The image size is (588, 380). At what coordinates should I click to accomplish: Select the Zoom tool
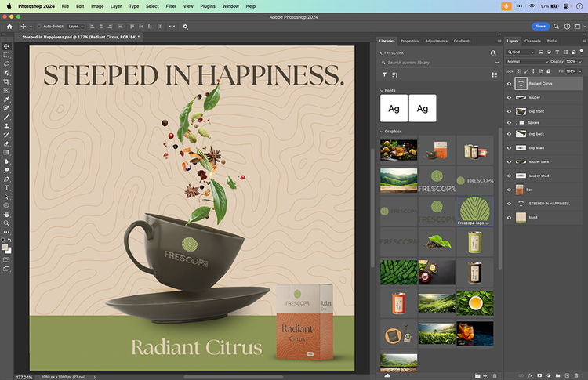point(6,223)
